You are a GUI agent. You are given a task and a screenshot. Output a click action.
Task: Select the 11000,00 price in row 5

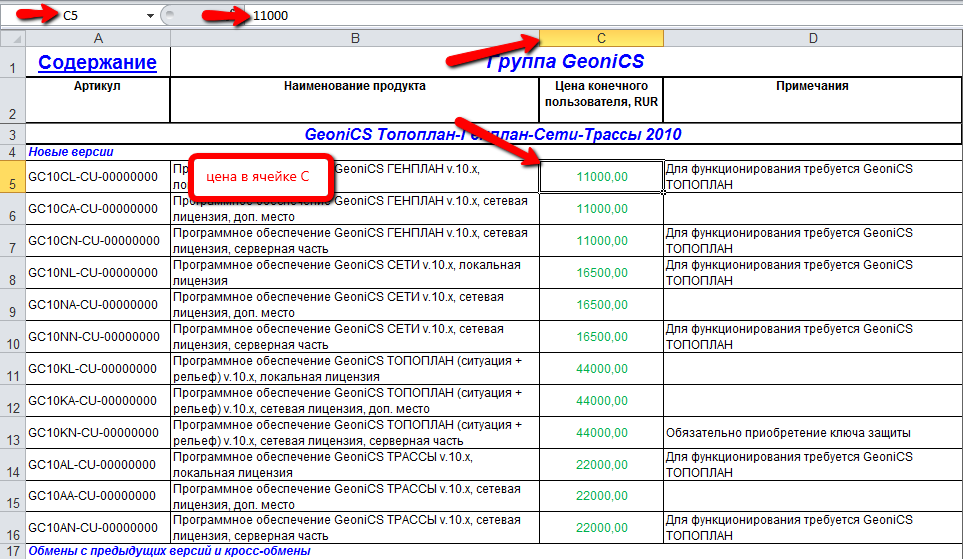[601, 176]
